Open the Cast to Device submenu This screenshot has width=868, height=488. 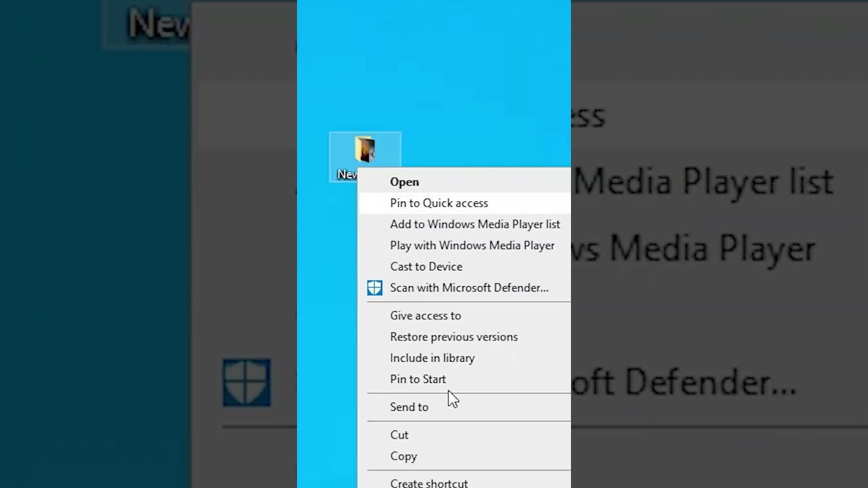[x=465, y=266]
